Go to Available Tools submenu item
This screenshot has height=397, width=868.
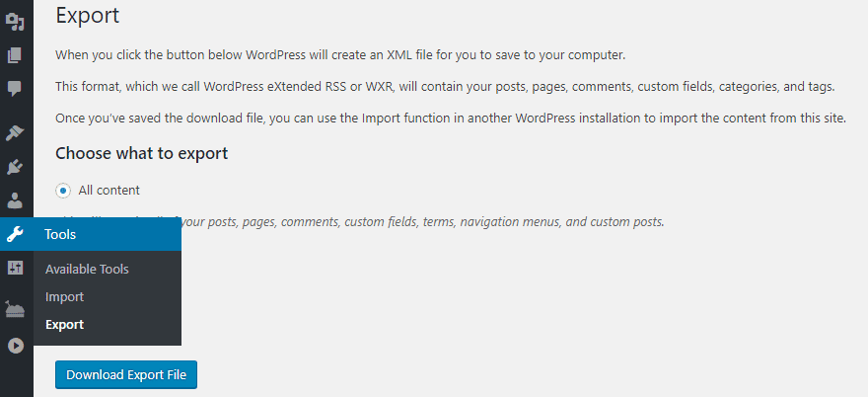click(87, 270)
